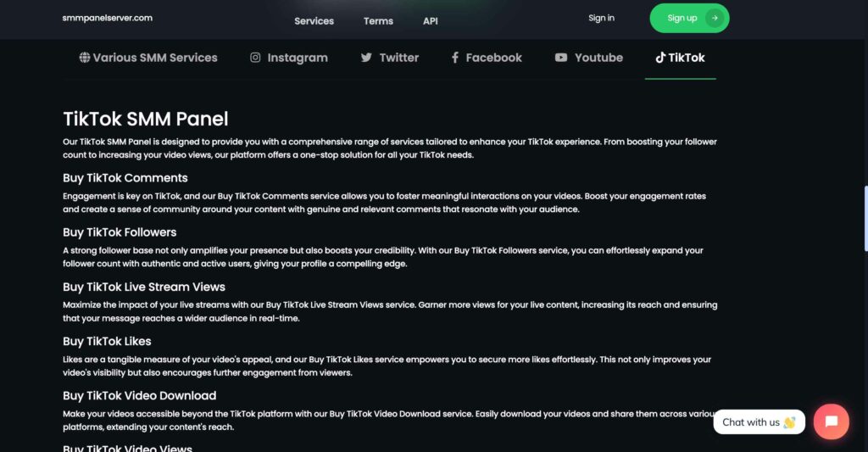Click the arrow icon in Sign up button
This screenshot has width=868, height=452.
tap(715, 18)
